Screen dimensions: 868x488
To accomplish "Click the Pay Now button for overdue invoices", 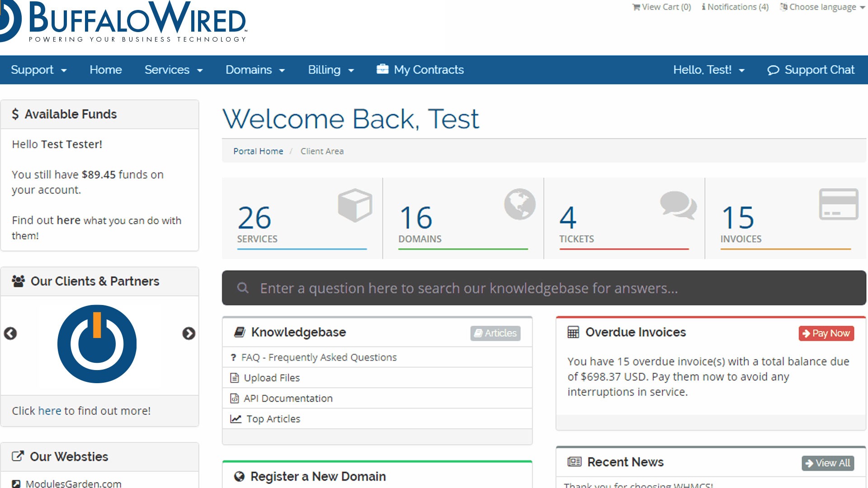I will coord(826,333).
